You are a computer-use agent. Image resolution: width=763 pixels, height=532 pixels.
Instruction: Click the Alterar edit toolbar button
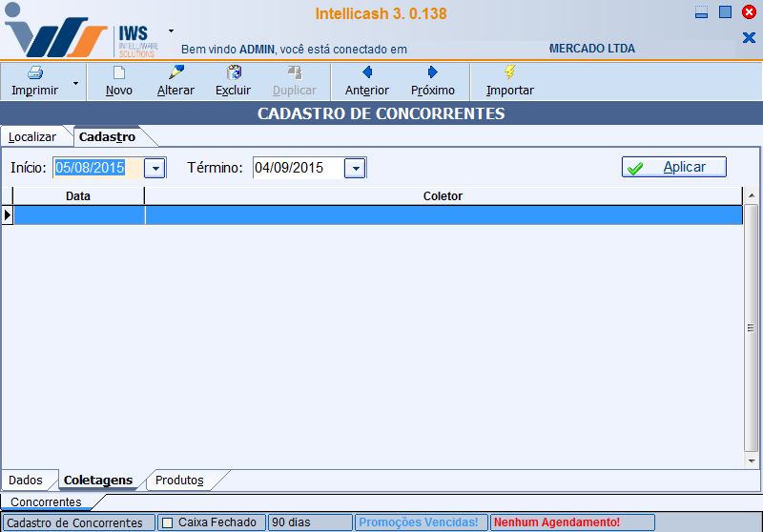pos(175,82)
